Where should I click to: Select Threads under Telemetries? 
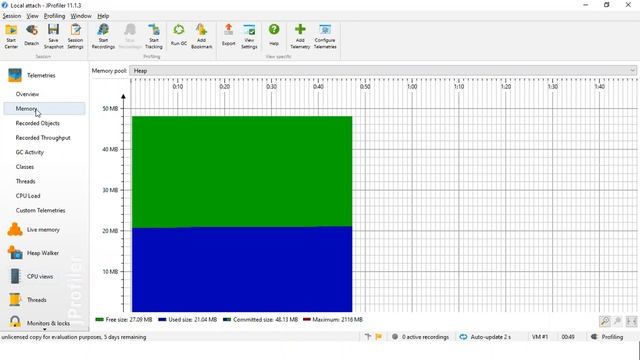click(25, 181)
